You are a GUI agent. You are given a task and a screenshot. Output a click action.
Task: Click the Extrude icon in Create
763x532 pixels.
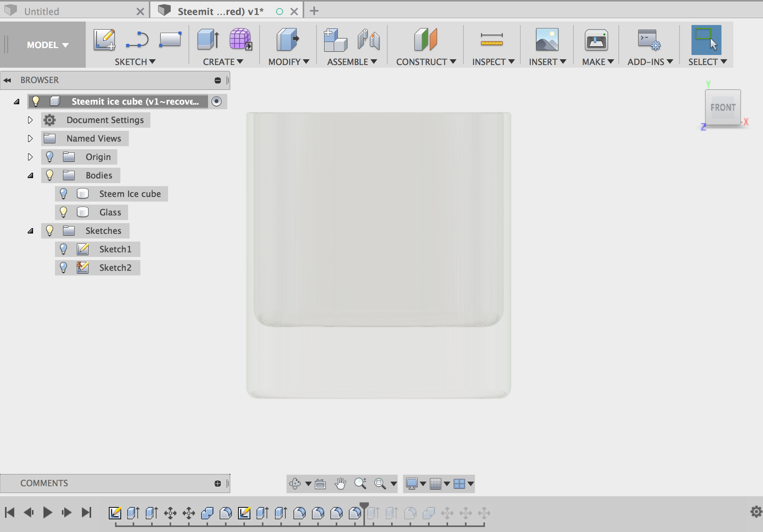208,40
